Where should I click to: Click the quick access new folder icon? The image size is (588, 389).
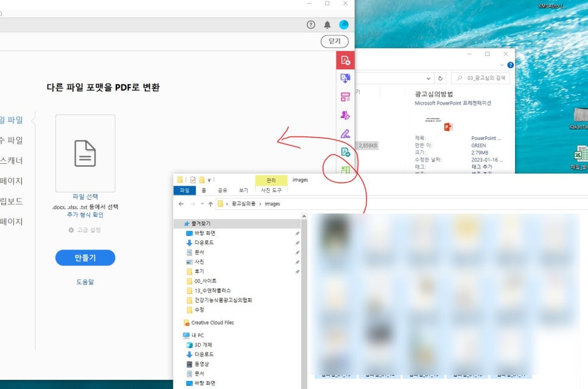(x=201, y=180)
